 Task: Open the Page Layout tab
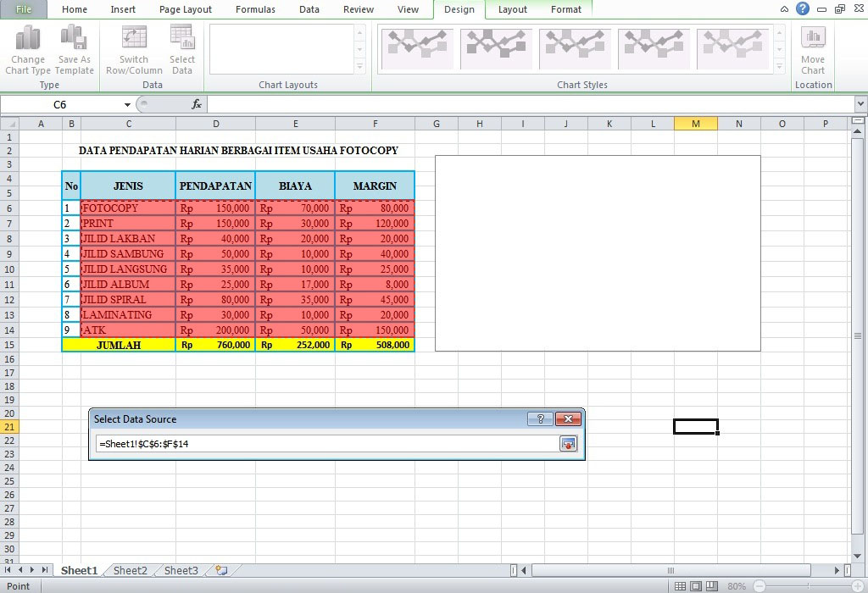tap(186, 9)
